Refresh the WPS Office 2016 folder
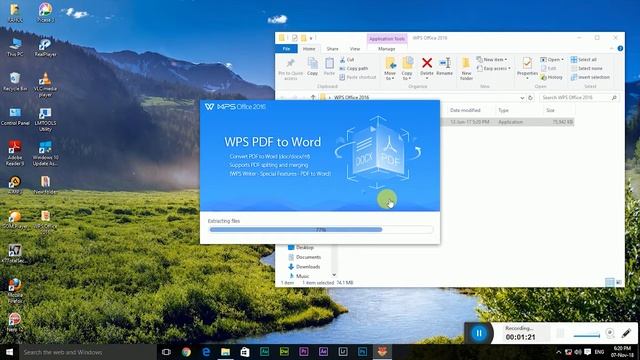The height and width of the screenshot is (360, 640). (x=530, y=98)
